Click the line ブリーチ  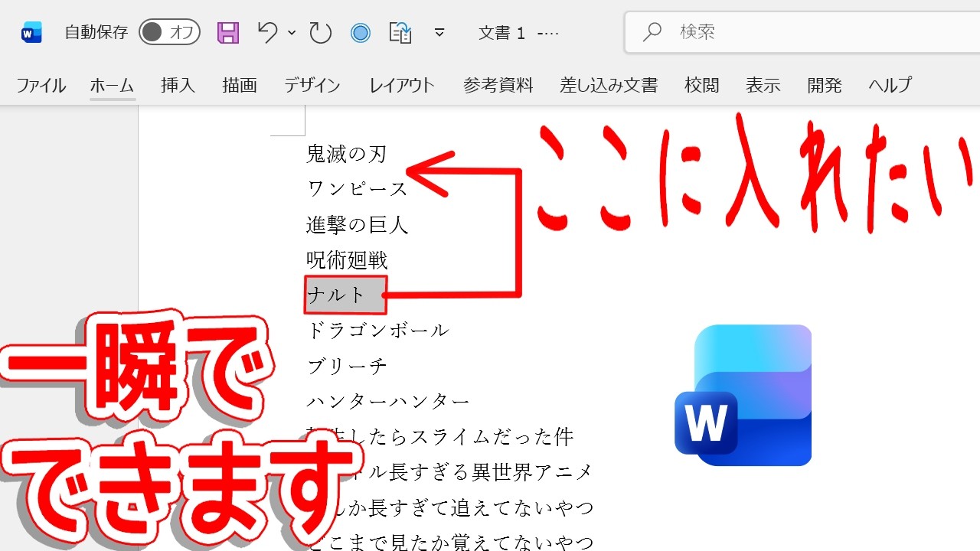tap(347, 367)
